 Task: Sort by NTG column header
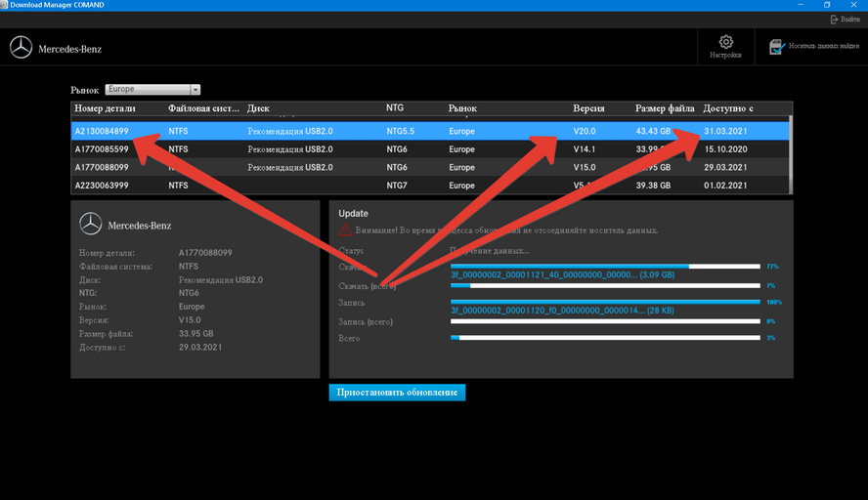click(x=395, y=107)
